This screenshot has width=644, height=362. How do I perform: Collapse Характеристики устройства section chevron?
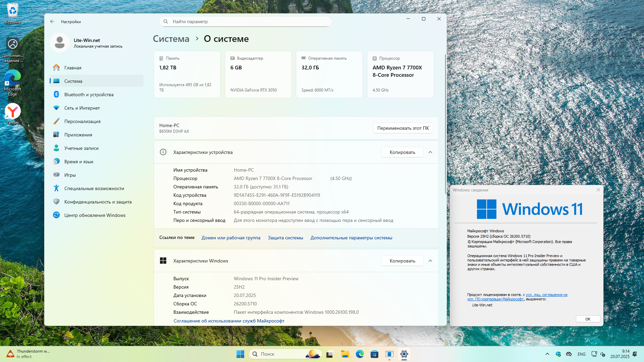click(430, 152)
